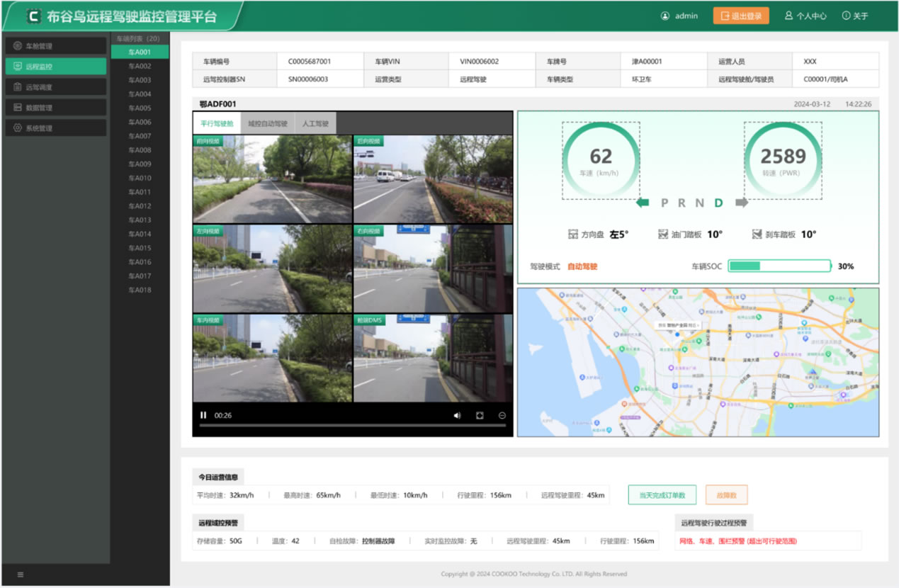
Task: Open 车舱管理 in the sidebar
Action: (56, 46)
